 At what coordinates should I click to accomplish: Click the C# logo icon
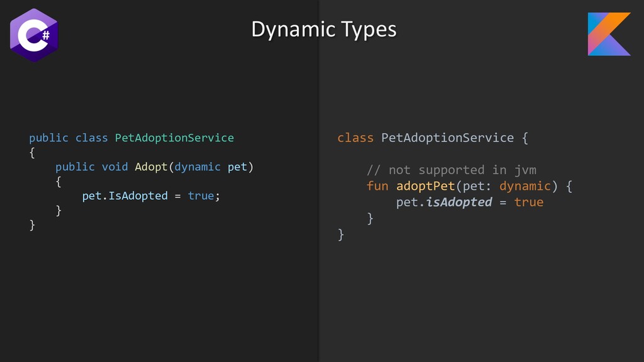point(34,35)
